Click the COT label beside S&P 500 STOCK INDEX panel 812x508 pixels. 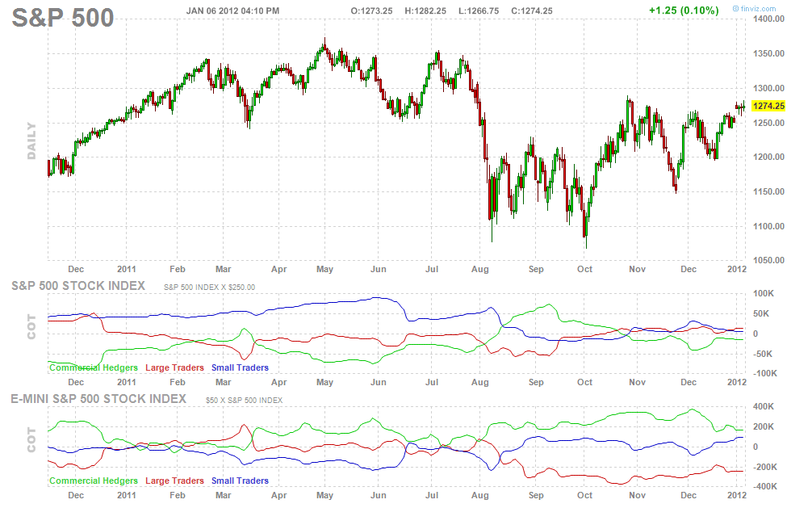pyautogui.click(x=31, y=327)
